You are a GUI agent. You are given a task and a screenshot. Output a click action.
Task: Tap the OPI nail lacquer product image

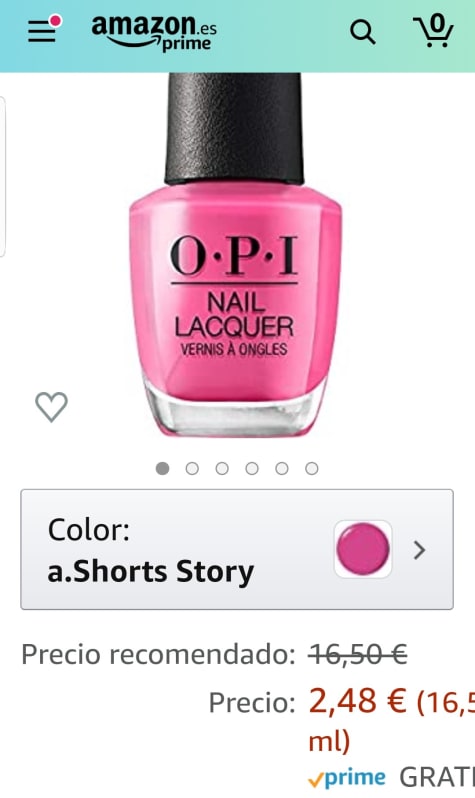click(235, 254)
